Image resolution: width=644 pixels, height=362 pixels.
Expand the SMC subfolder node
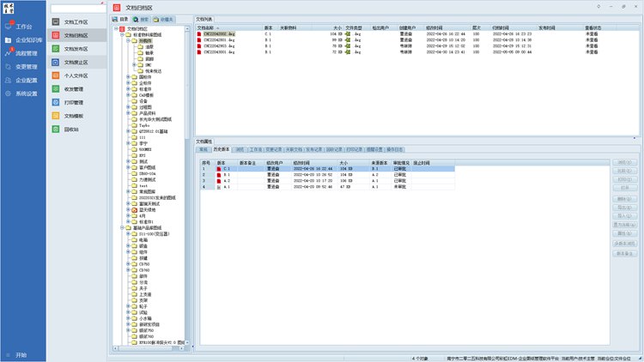pos(134,64)
